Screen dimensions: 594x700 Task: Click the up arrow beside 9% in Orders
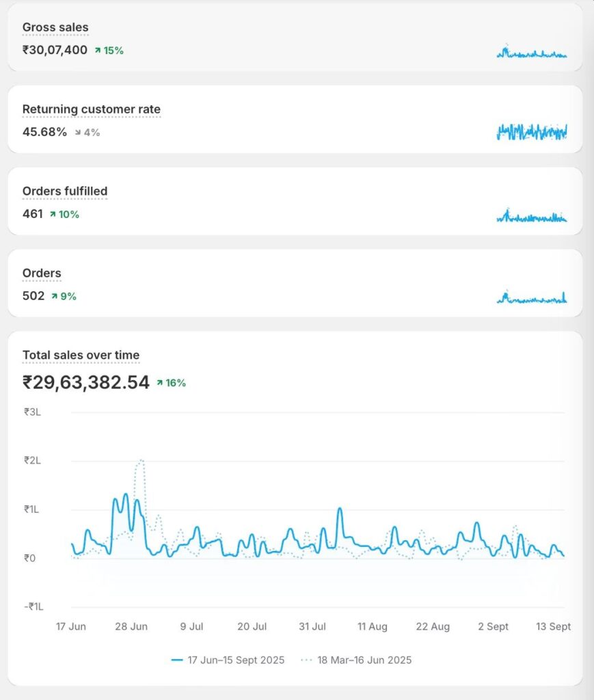point(55,296)
